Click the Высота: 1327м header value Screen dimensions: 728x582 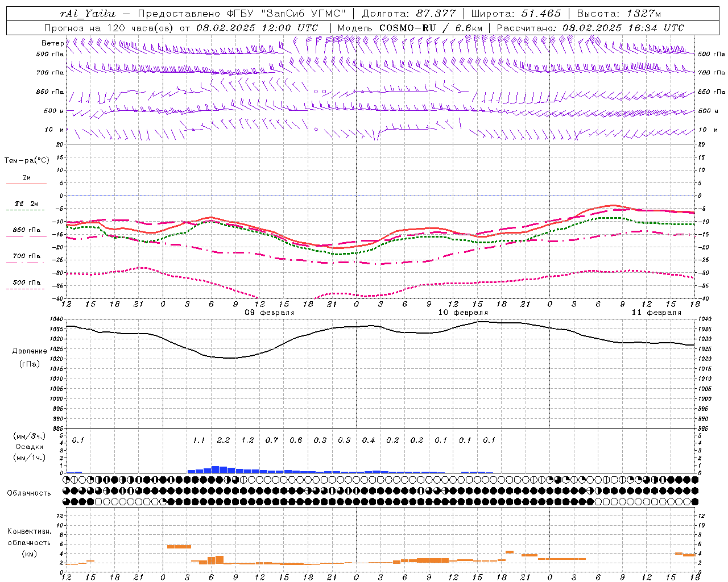pos(619,14)
